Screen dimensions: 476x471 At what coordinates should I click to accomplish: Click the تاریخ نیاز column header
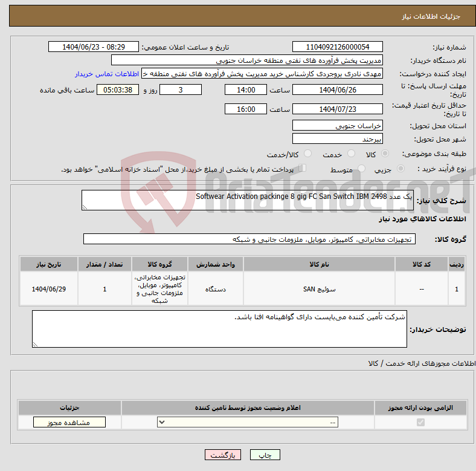[x=48, y=264]
